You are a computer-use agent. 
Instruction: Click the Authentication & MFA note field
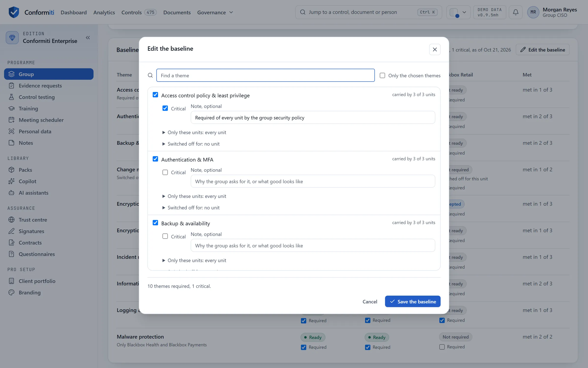tap(313, 181)
